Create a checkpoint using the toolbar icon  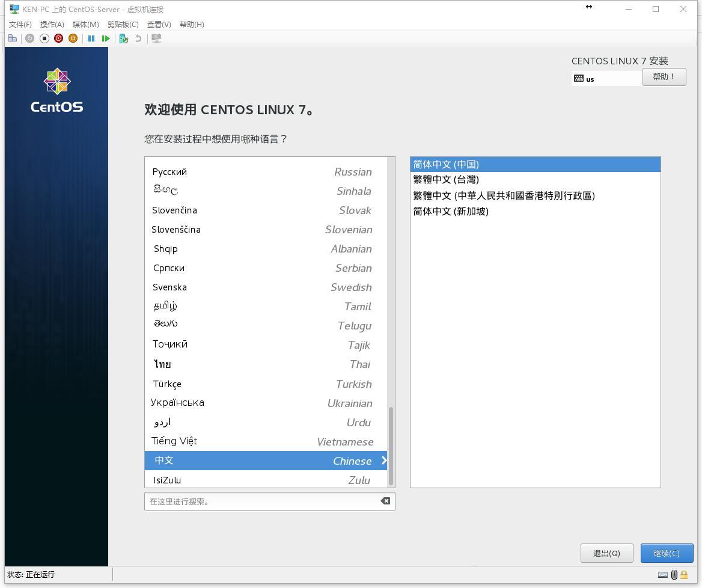124,38
